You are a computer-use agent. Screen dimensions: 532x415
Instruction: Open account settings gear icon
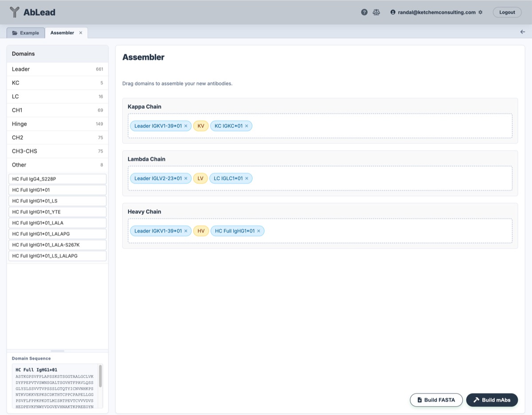coord(480,12)
